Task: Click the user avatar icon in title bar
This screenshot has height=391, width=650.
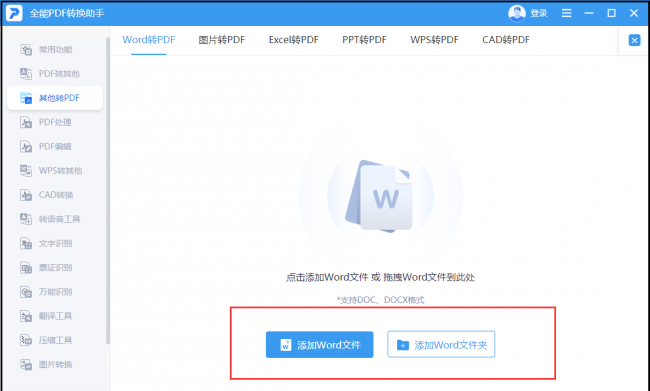Action: pos(517,13)
